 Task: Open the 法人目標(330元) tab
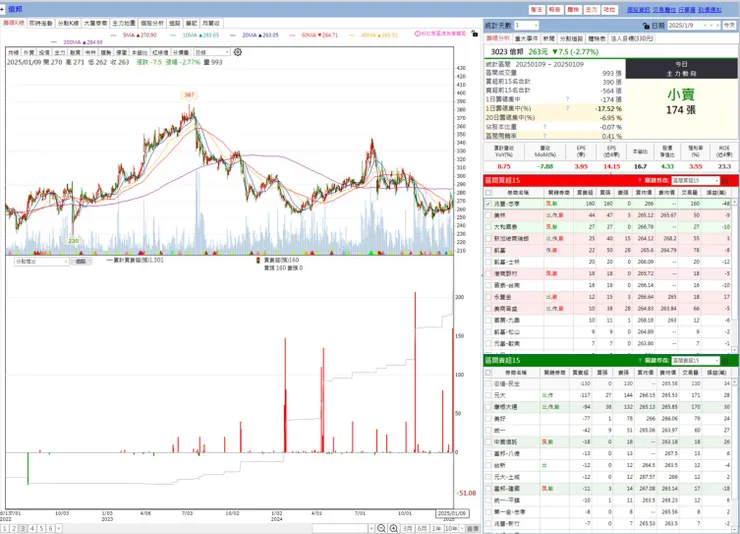632,38
